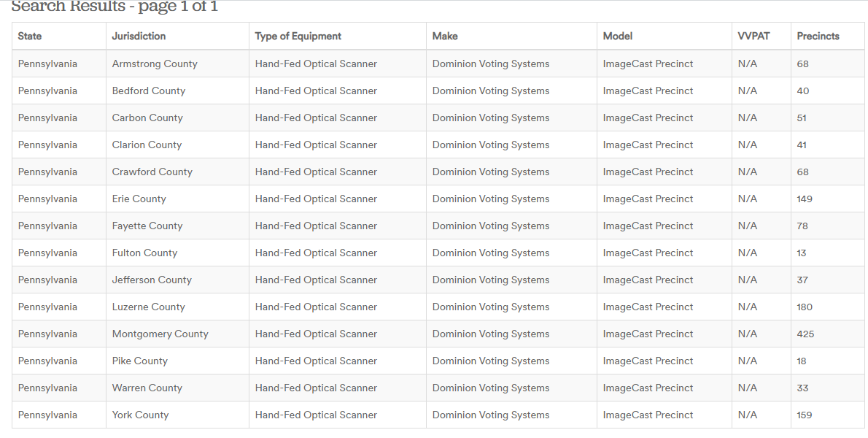Click the Search Results page 1 heading
Viewport: 868px width, 438px height.
(x=115, y=6)
